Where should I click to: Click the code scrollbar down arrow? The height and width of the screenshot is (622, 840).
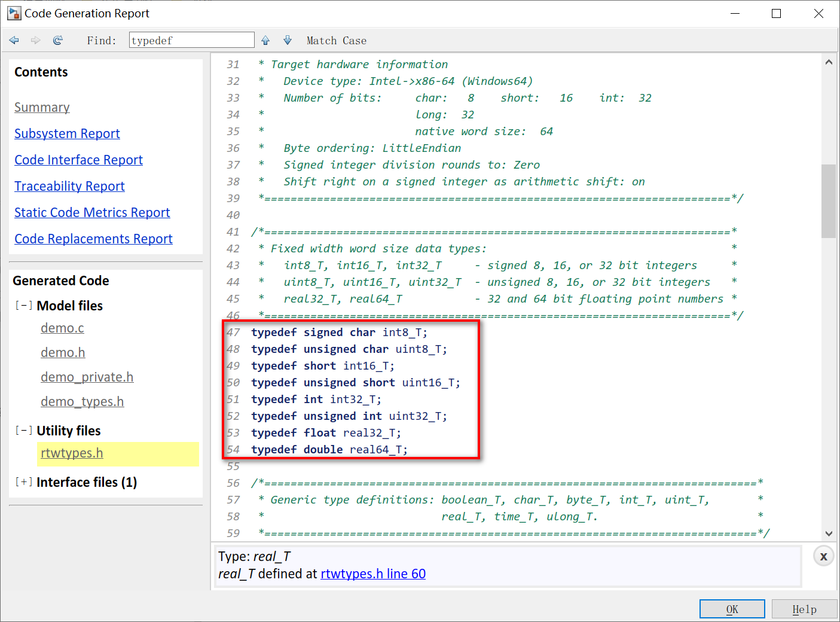(829, 533)
